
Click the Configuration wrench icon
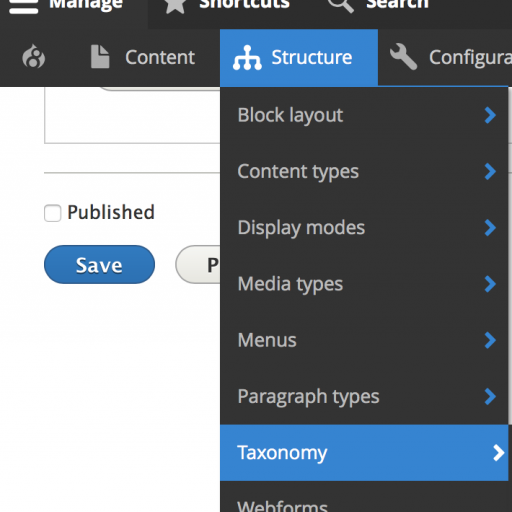[403, 57]
